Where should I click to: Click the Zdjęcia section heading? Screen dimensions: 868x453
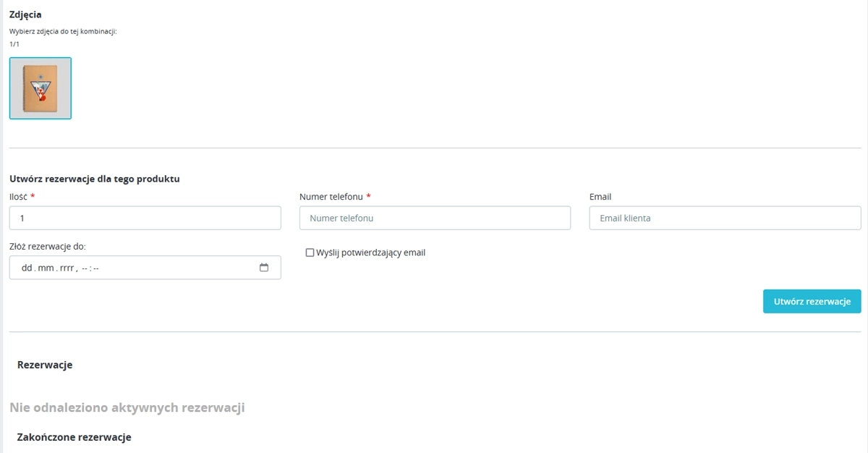25,14
